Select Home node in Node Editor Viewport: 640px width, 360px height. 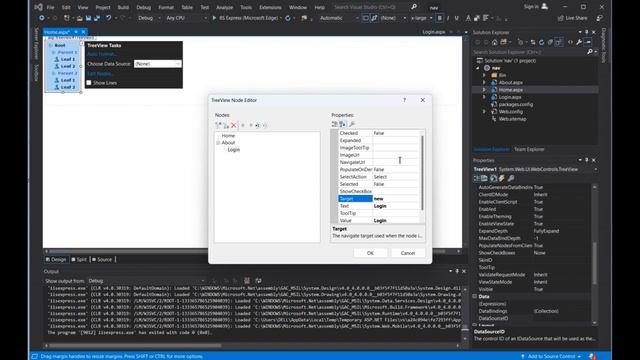(228, 136)
